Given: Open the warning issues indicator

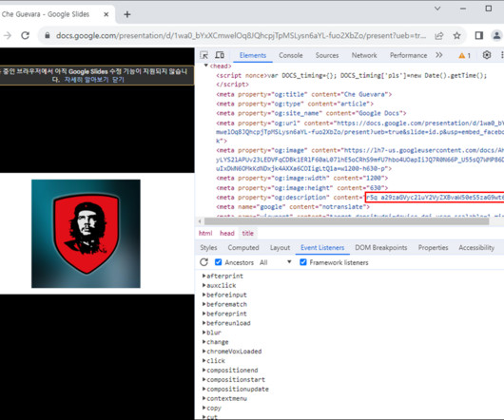Looking at the screenshot, I should 465,55.
